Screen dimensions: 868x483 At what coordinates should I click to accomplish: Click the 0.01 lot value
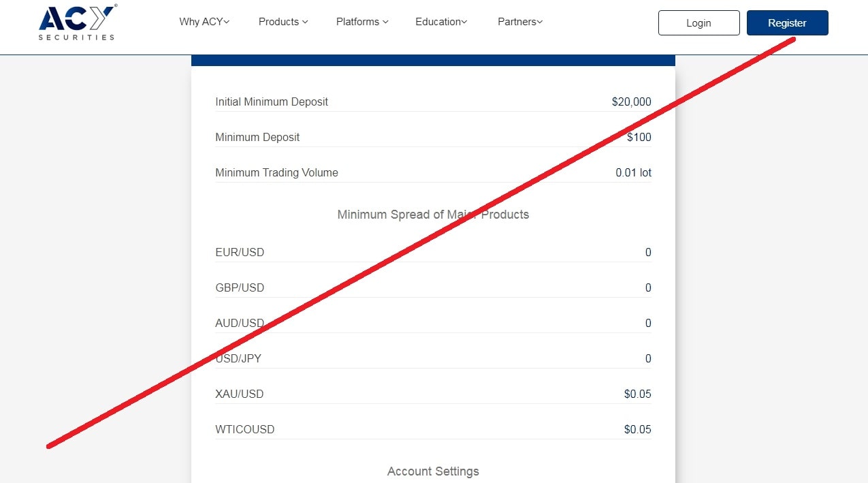(633, 173)
